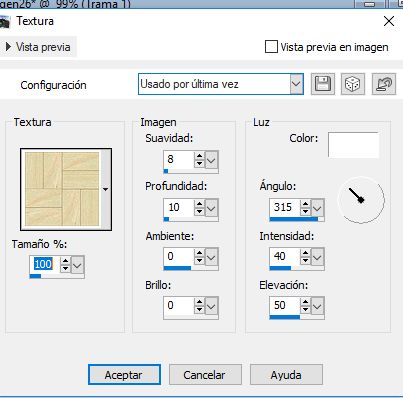Decrease the Intensidad value with down arrow

click(x=305, y=261)
